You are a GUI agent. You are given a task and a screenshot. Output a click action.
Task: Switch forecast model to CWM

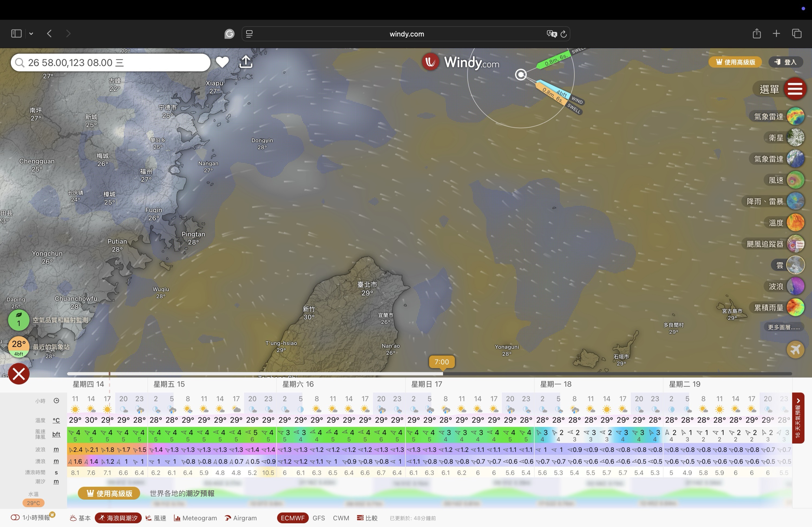point(340,518)
